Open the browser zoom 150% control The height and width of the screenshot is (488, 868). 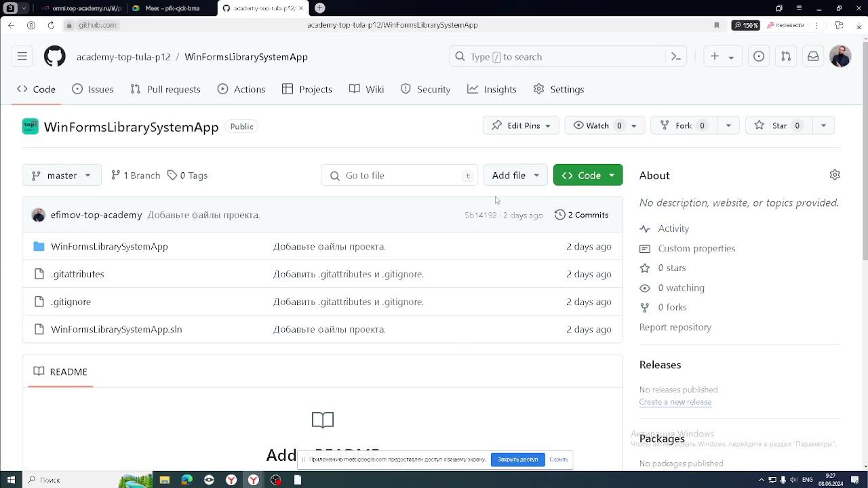click(746, 25)
